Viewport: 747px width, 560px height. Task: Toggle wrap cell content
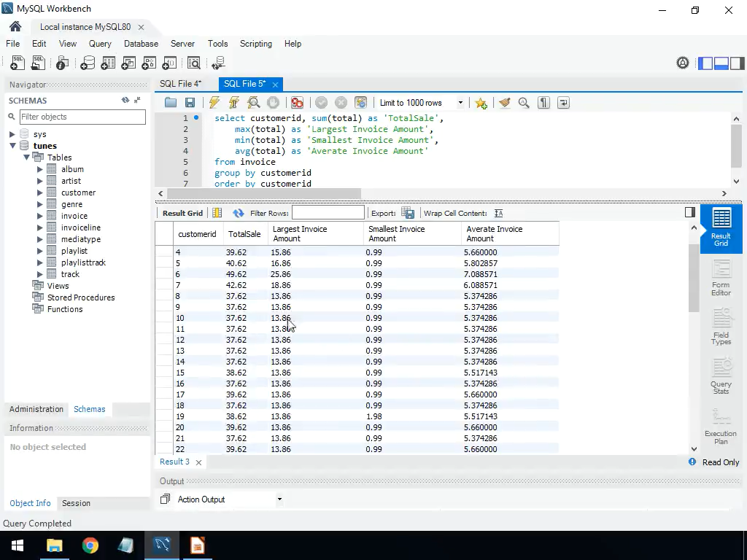[x=499, y=213]
